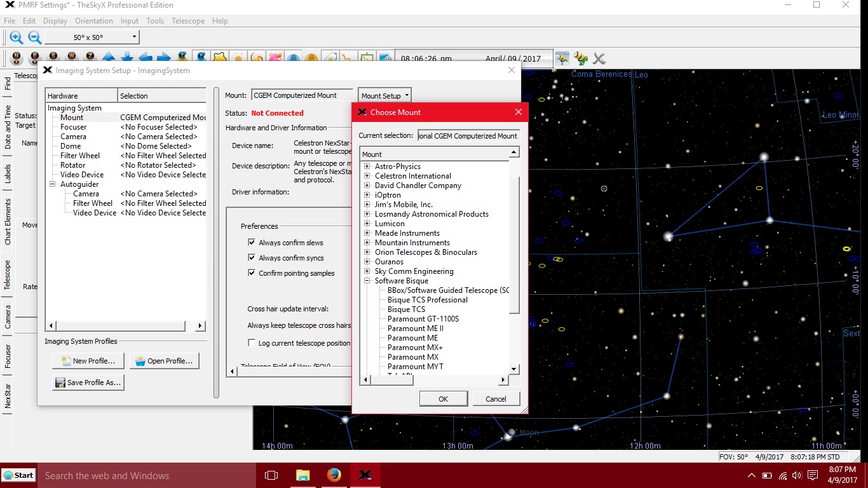This screenshot has height=488, width=868.
Task: Collapse the Software Bisque tree entry
Action: pos(367,280)
